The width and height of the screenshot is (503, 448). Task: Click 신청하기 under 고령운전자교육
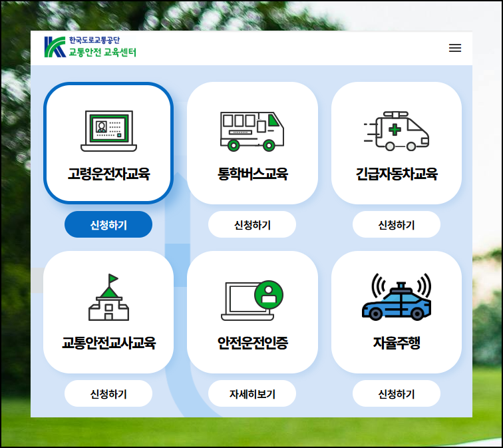click(108, 224)
